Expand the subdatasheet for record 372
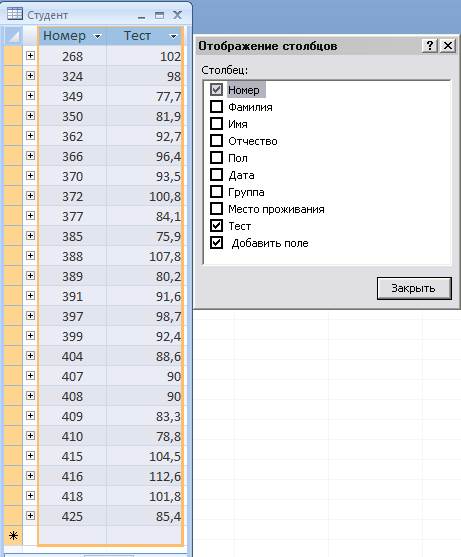461x557 pixels. 30,196
